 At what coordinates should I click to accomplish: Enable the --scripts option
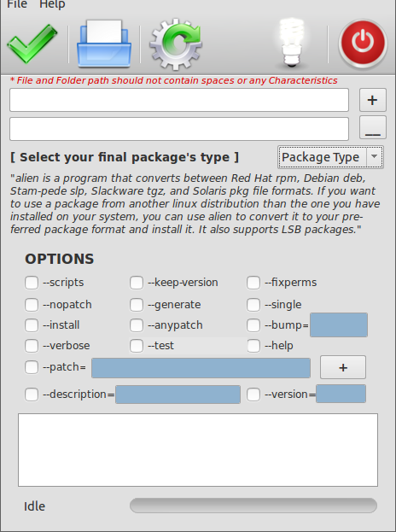point(32,283)
